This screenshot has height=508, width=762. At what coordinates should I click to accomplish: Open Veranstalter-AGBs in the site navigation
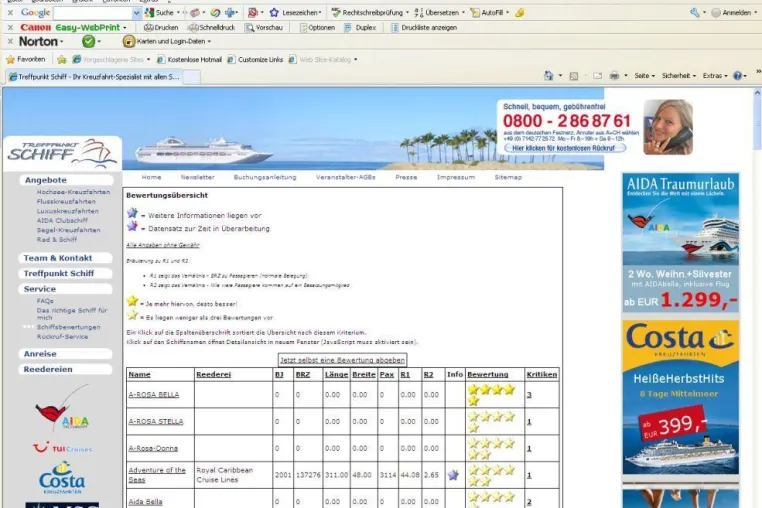coord(346,177)
